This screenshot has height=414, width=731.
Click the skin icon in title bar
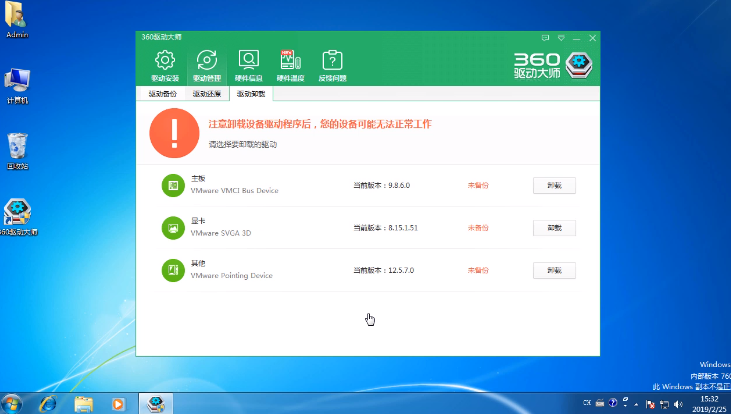546,37
